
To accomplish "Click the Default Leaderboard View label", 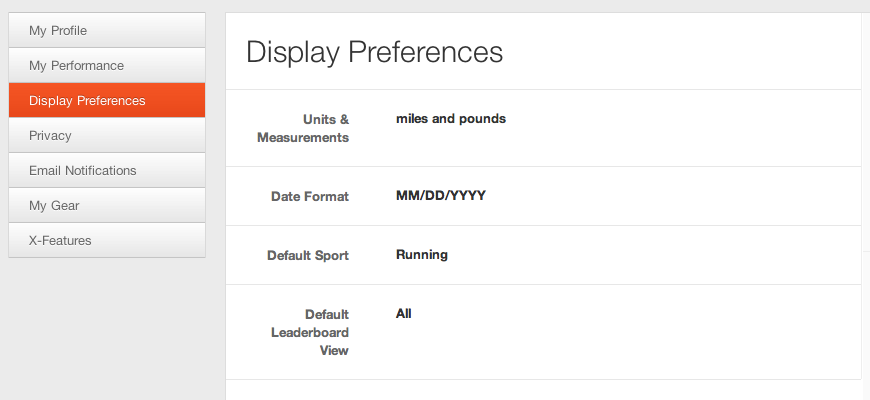I will [x=310, y=332].
